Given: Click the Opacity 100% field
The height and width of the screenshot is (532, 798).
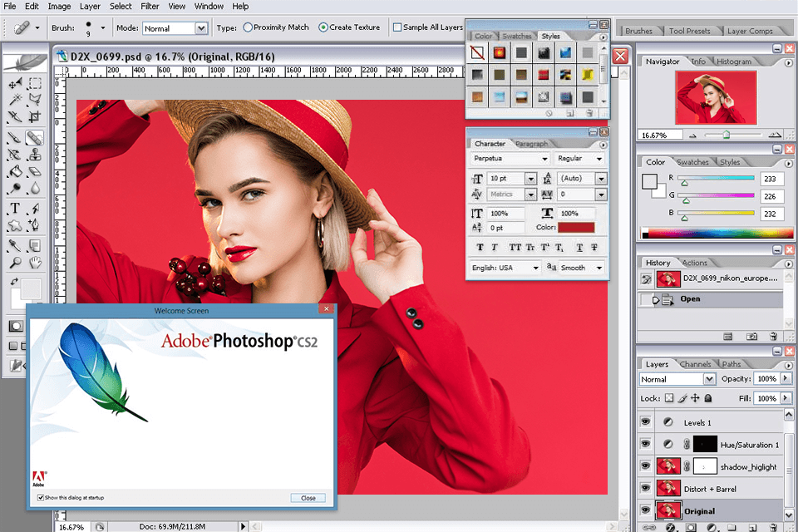Looking at the screenshot, I should (x=766, y=379).
